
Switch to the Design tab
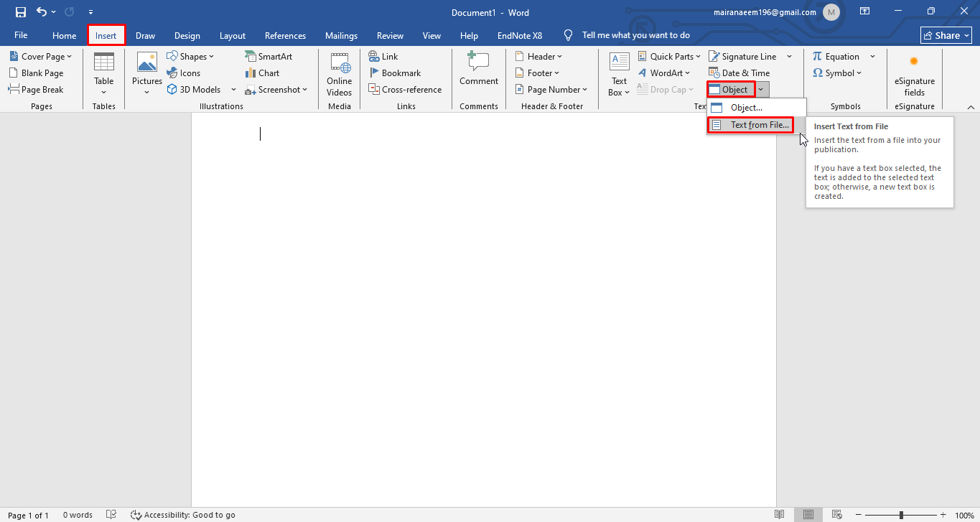click(x=187, y=36)
